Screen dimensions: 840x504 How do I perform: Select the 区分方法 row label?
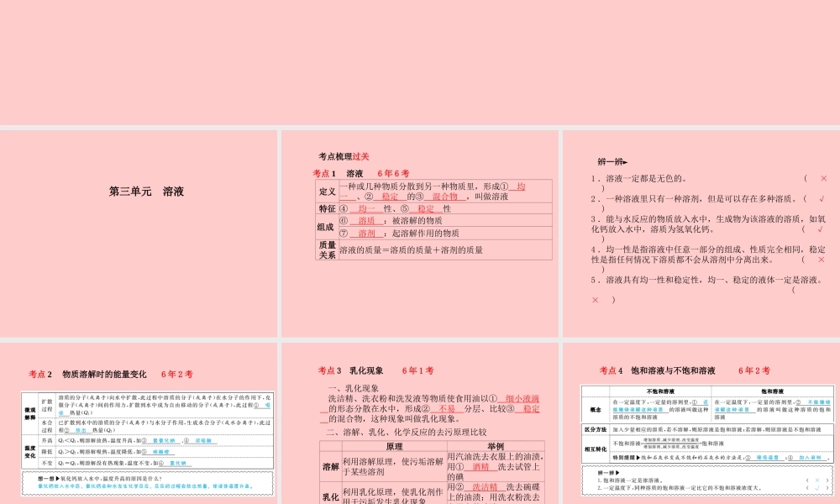point(596,429)
